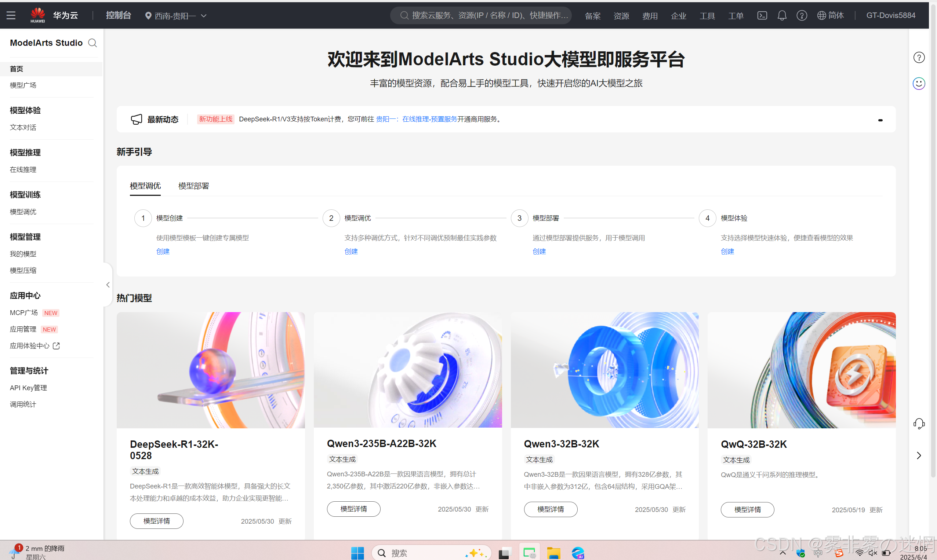Collapse the left sidebar with the arrow

[108, 285]
